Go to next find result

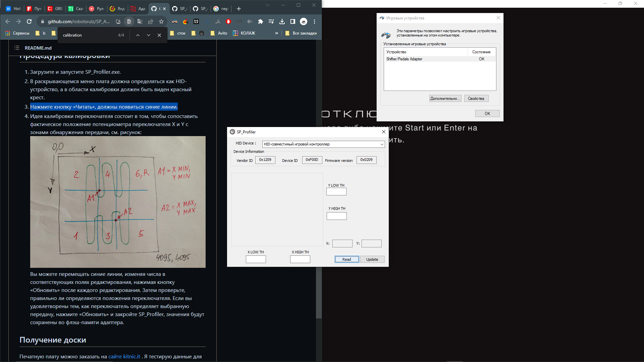[x=149, y=35]
